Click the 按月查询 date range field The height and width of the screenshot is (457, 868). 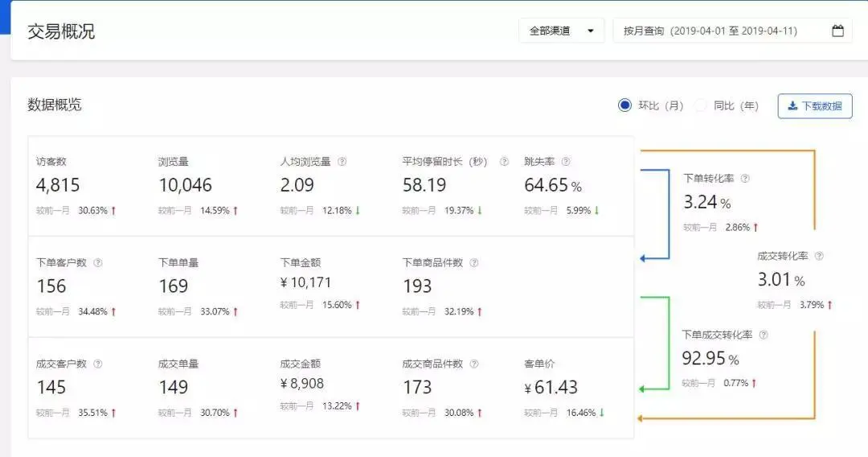click(x=732, y=31)
